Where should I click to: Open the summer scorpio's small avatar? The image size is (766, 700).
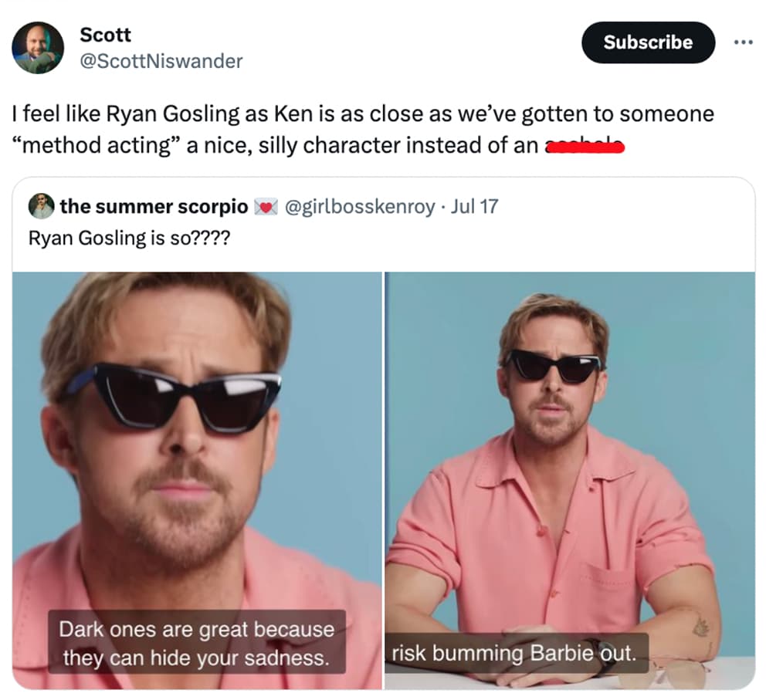tap(41, 206)
